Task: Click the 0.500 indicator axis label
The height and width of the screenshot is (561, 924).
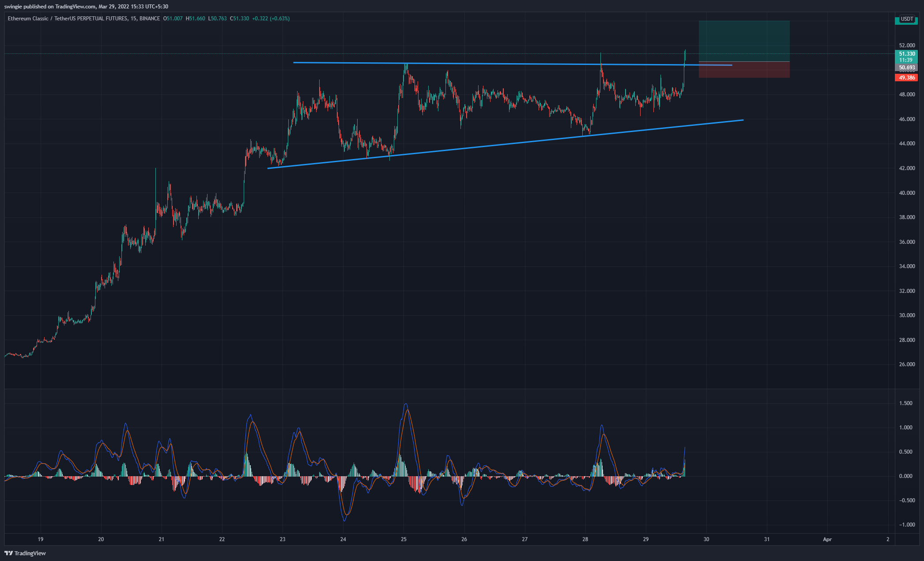Action: [x=906, y=452]
